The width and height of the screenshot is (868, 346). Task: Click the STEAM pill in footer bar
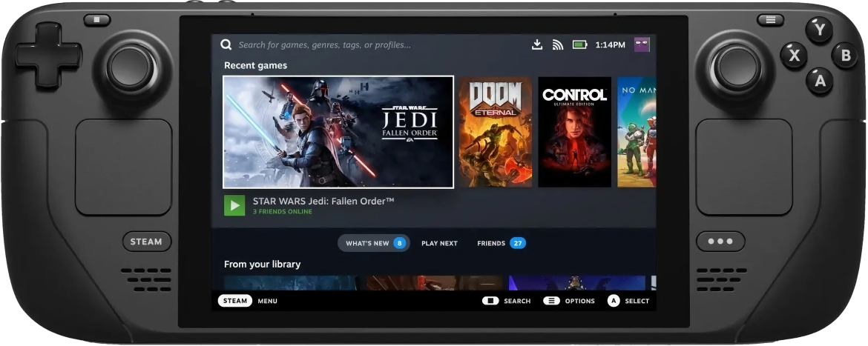(x=234, y=301)
